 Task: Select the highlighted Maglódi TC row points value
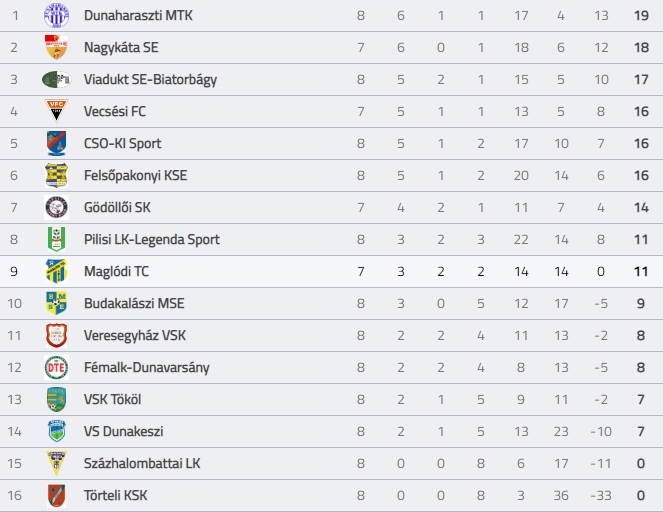641,271
